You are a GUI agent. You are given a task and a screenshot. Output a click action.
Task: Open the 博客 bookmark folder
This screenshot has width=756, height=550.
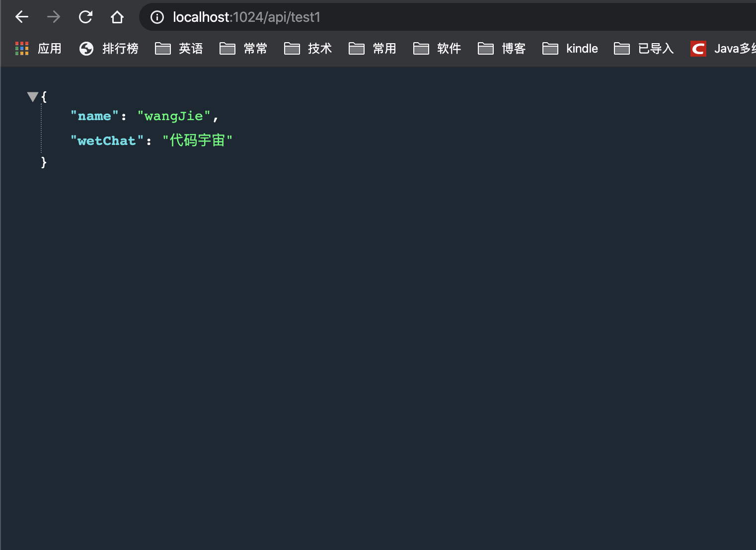(x=502, y=49)
